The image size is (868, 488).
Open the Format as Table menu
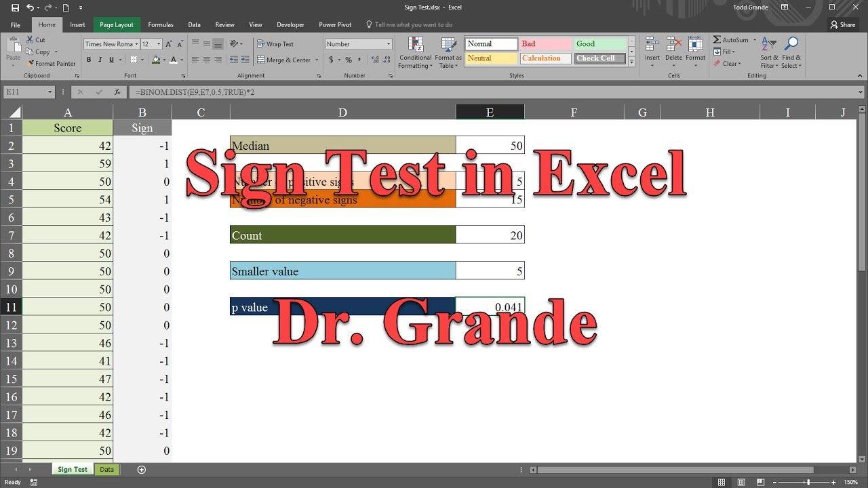tap(448, 52)
